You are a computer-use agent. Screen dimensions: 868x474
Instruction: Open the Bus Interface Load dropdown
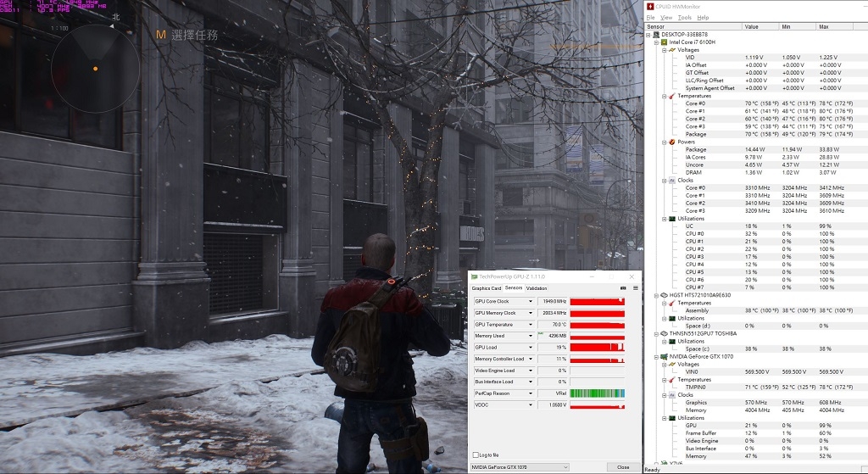pos(531,382)
